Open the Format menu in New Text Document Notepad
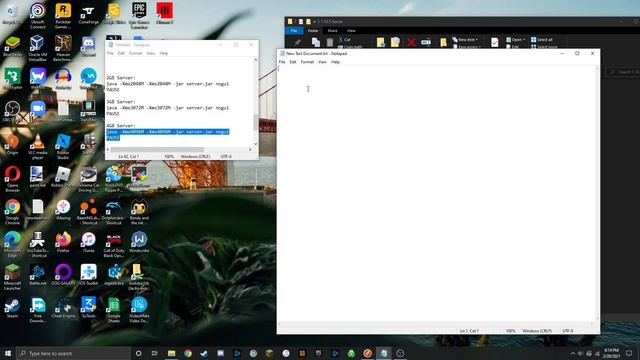 [307, 62]
